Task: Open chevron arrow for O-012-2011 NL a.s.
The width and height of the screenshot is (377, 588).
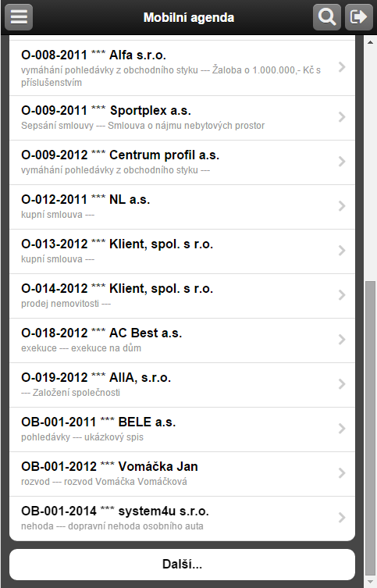Action: pyautogui.click(x=342, y=206)
